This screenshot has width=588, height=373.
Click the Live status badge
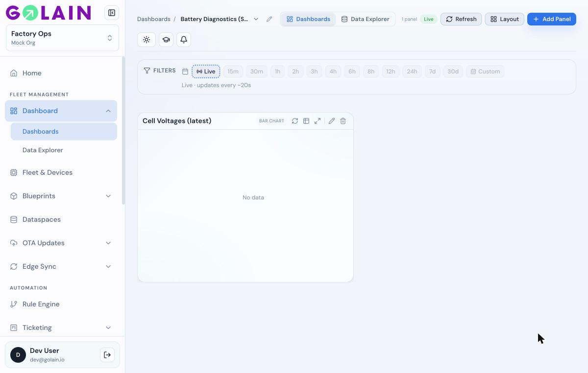pos(429,19)
